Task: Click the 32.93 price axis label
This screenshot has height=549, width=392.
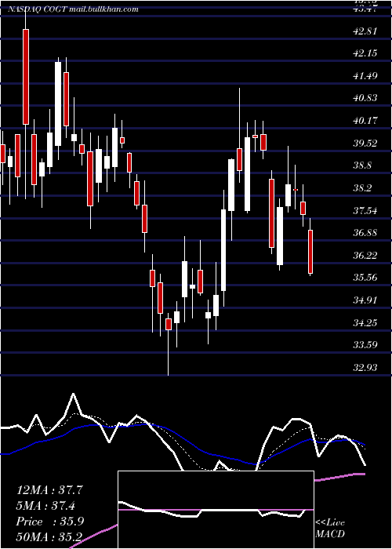Action: pos(365,367)
